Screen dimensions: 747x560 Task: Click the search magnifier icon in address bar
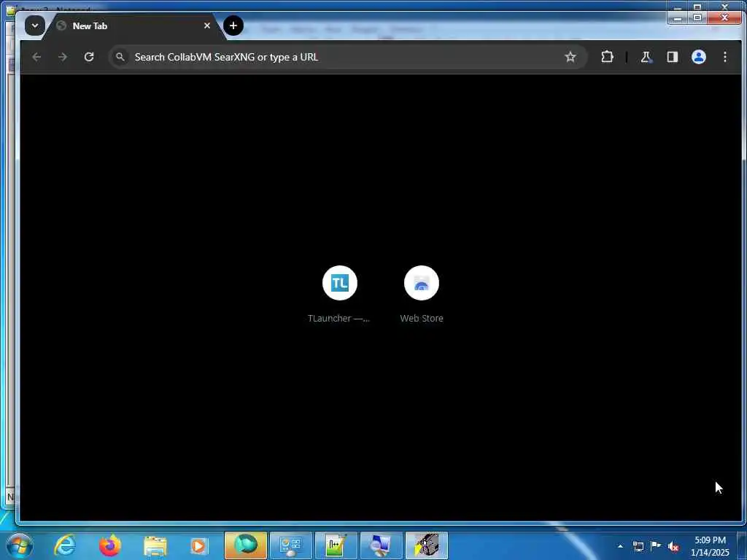120,57
